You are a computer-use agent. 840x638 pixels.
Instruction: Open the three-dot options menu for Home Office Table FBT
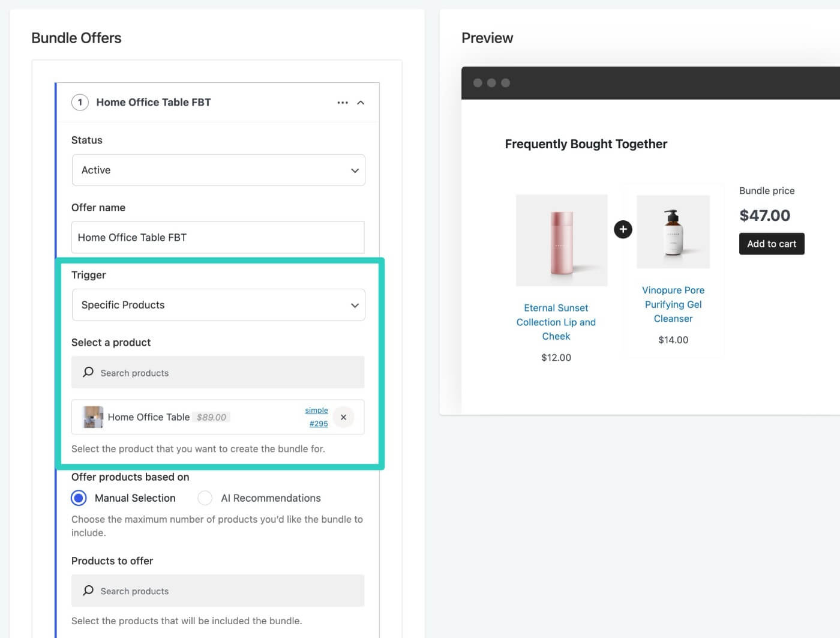[343, 103]
